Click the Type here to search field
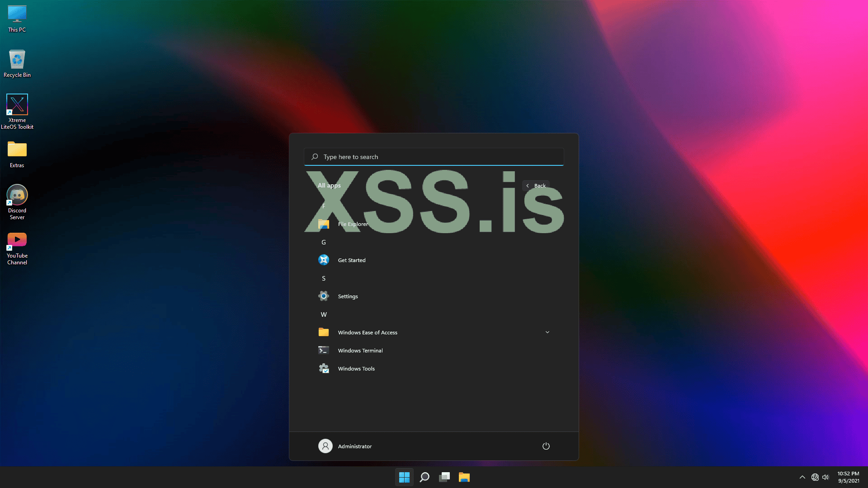Image resolution: width=868 pixels, height=488 pixels. click(x=434, y=157)
